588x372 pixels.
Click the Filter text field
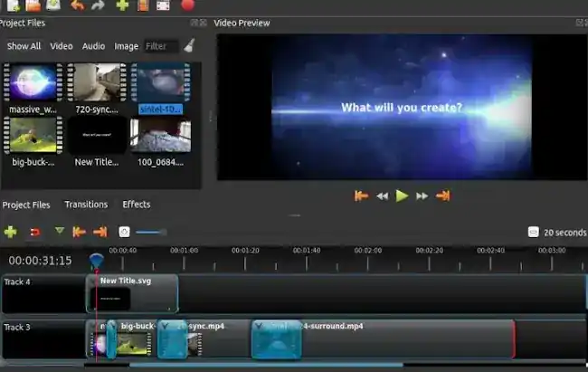pyautogui.click(x=161, y=46)
